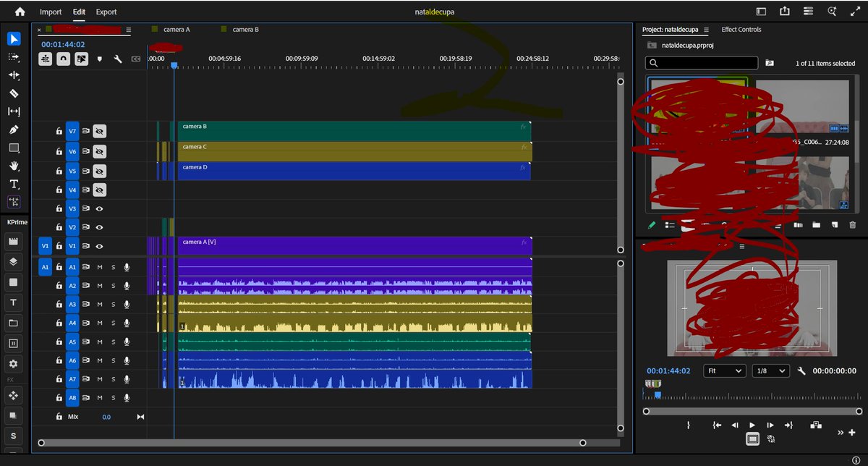Choose the Ripple Edit tool
868x466 pixels.
pyautogui.click(x=14, y=75)
